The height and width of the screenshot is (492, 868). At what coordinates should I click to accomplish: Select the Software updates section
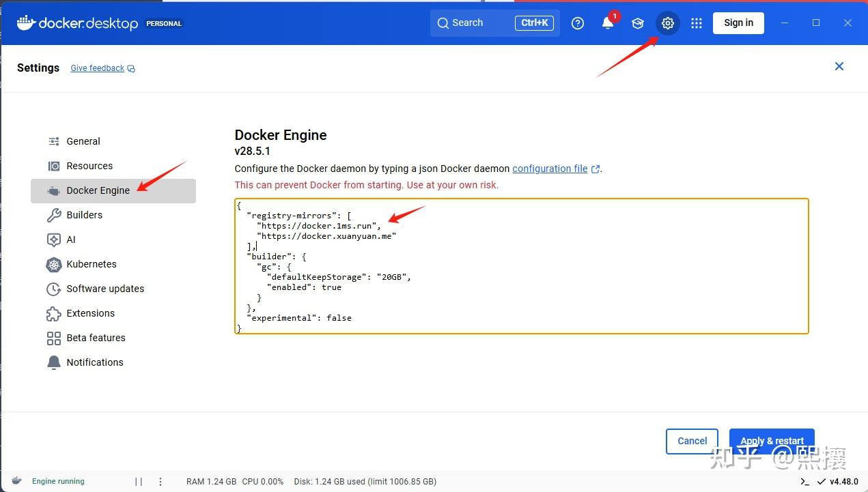tap(105, 289)
